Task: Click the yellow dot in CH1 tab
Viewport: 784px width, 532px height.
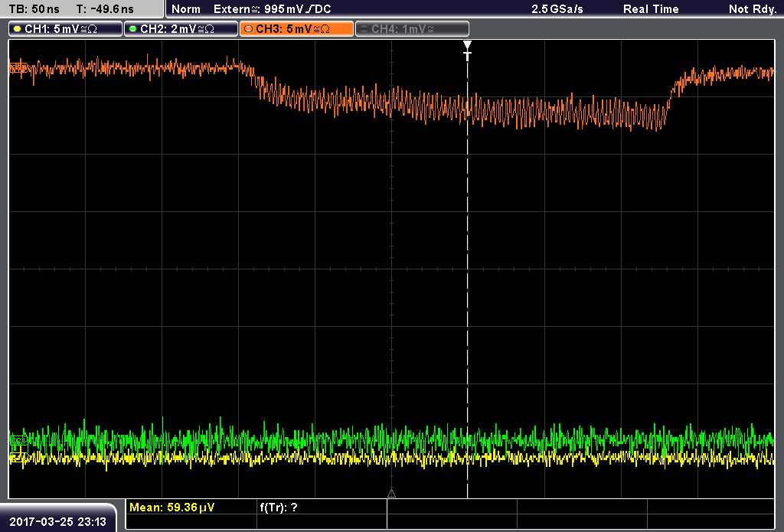Action: pos(18,29)
